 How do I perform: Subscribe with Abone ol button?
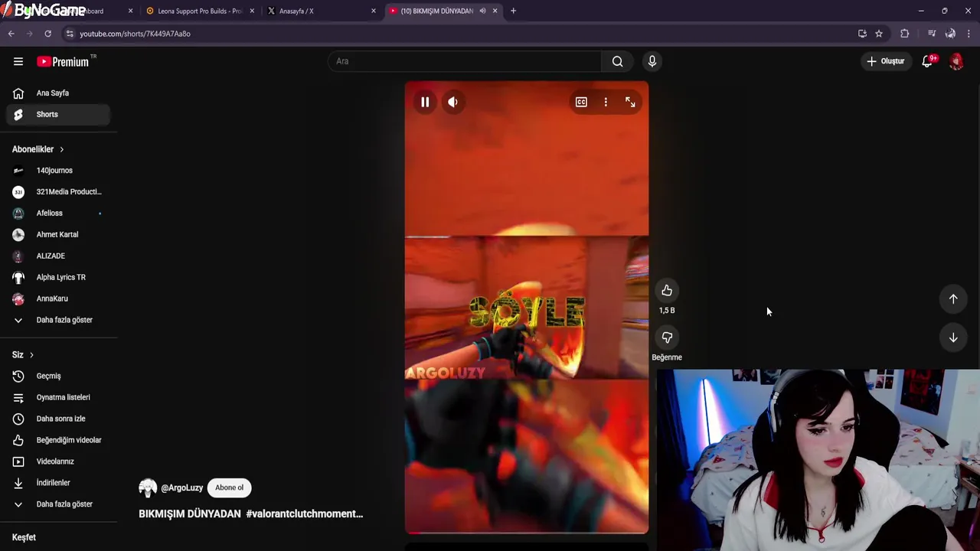coord(229,488)
